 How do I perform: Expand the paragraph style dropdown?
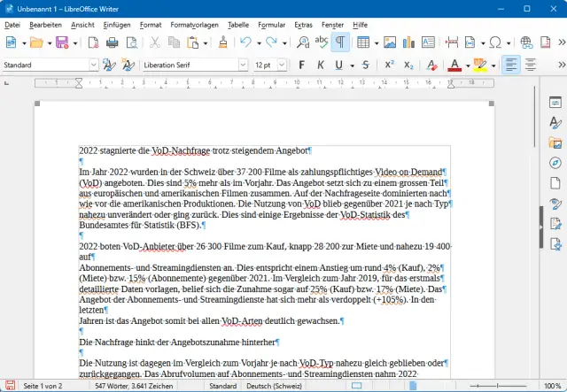click(93, 65)
